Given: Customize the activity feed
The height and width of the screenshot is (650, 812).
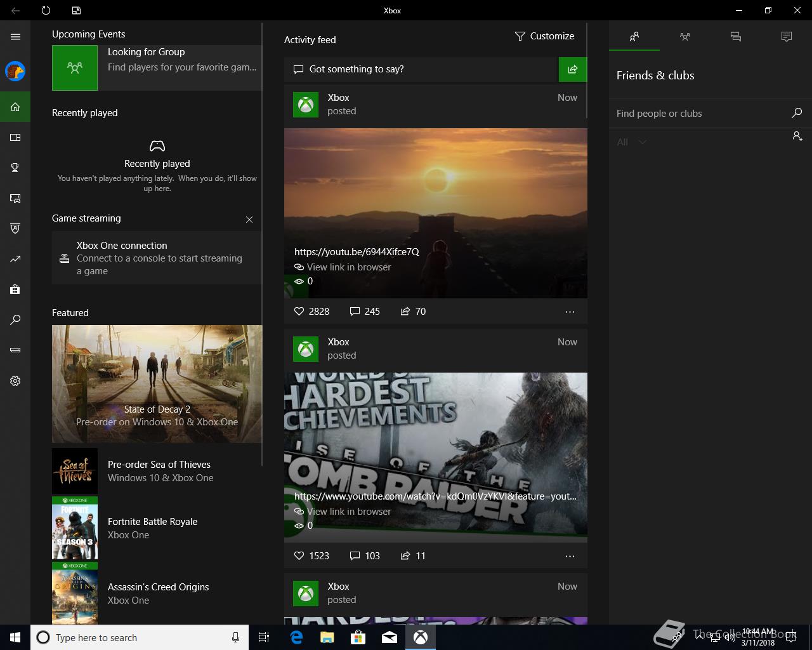Looking at the screenshot, I should 544,36.
